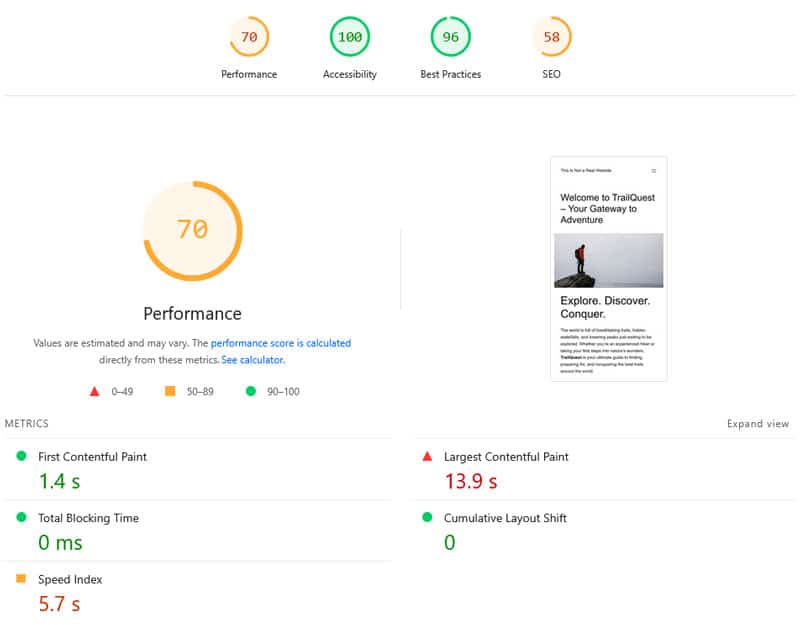Click the green dot beside Cumulative Layout Shift
The width and height of the screenshot is (800, 625).
pos(428,517)
